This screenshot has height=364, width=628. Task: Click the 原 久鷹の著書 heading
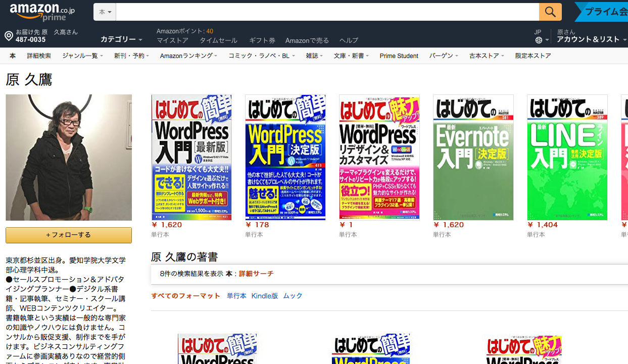coord(184,257)
